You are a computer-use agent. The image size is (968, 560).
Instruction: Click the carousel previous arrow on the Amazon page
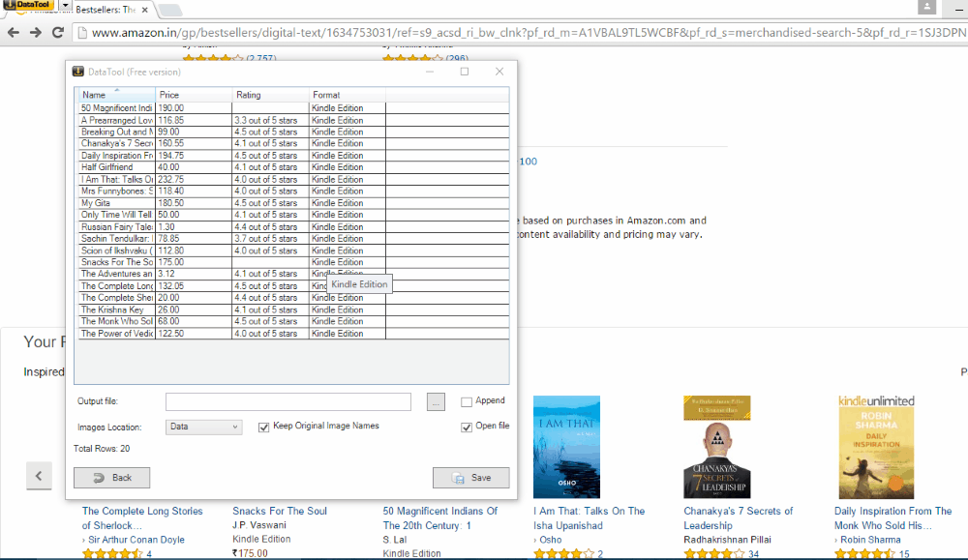click(39, 476)
